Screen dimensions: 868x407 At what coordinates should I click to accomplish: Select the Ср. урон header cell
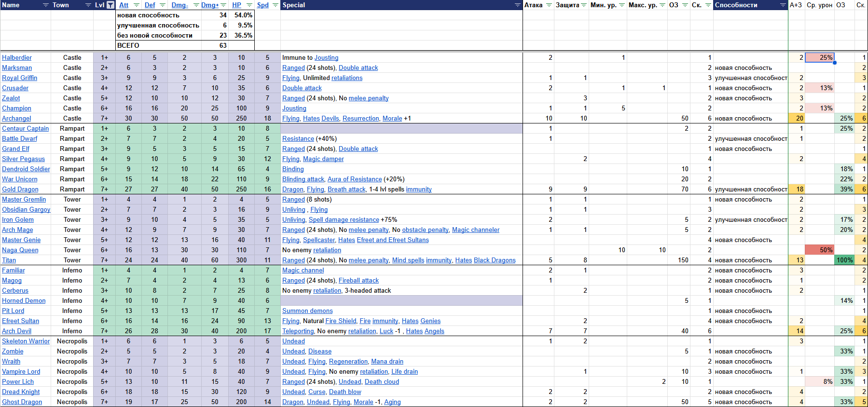click(820, 5)
